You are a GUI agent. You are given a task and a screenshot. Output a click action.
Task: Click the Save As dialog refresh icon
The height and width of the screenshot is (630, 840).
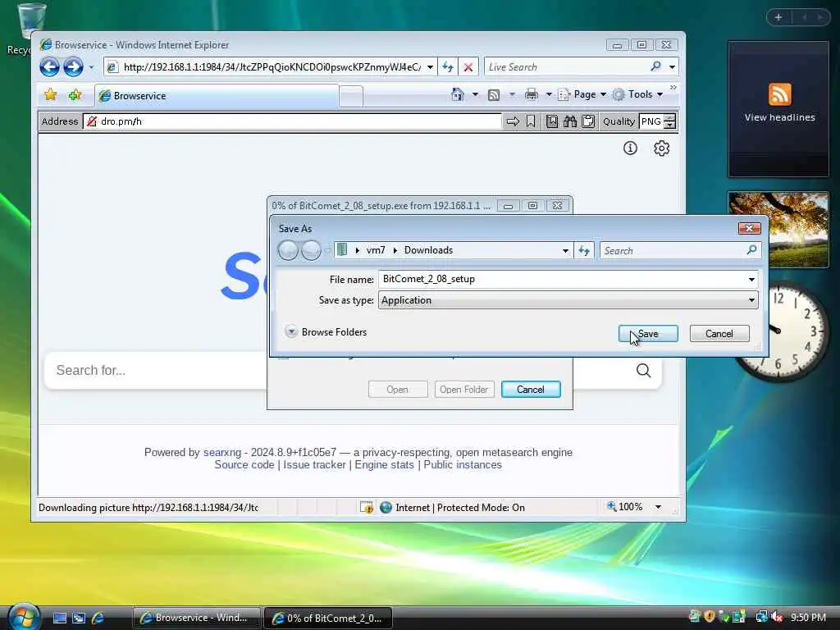coord(584,250)
